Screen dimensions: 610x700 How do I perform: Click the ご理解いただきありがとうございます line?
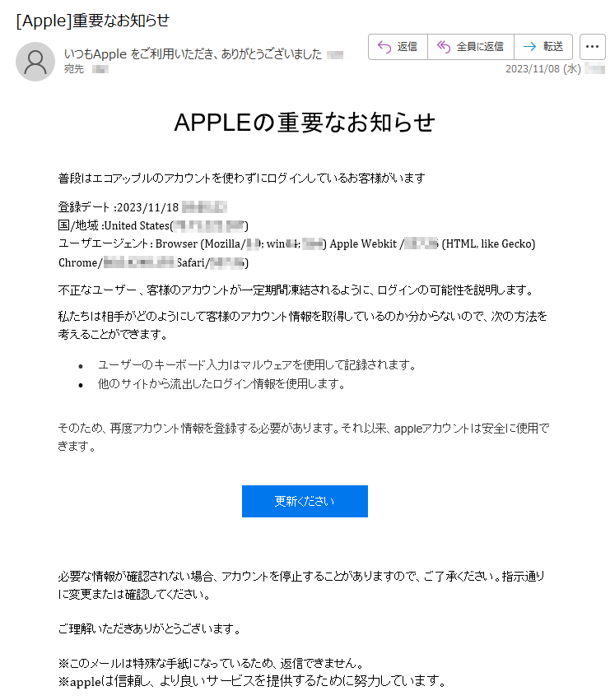click(x=150, y=629)
